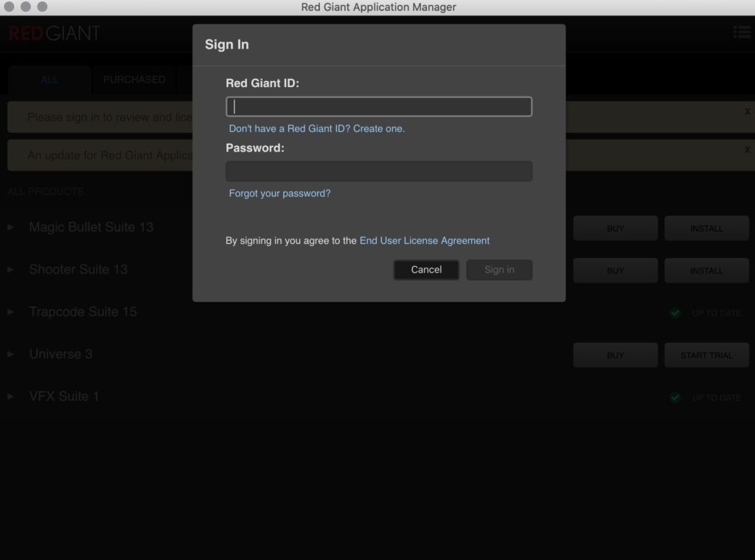This screenshot has width=755, height=560.
Task: Expand the Universe 3 disclosure triangle
Action: (11, 354)
